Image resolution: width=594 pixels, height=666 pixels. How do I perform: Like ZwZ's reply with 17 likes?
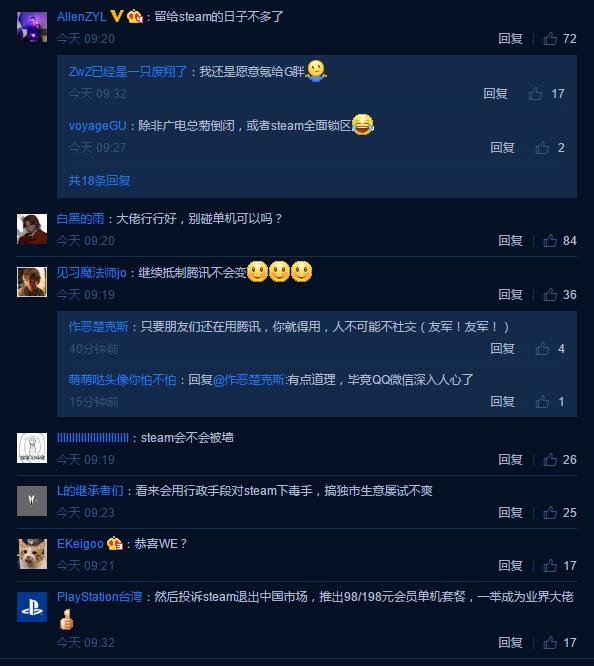[535, 93]
